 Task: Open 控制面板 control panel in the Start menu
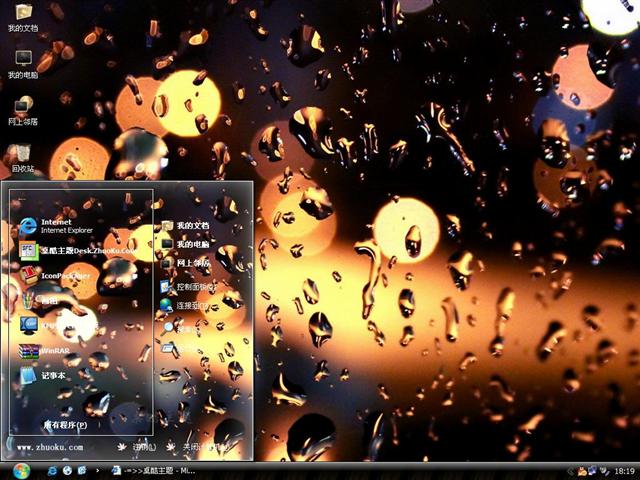click(189, 287)
